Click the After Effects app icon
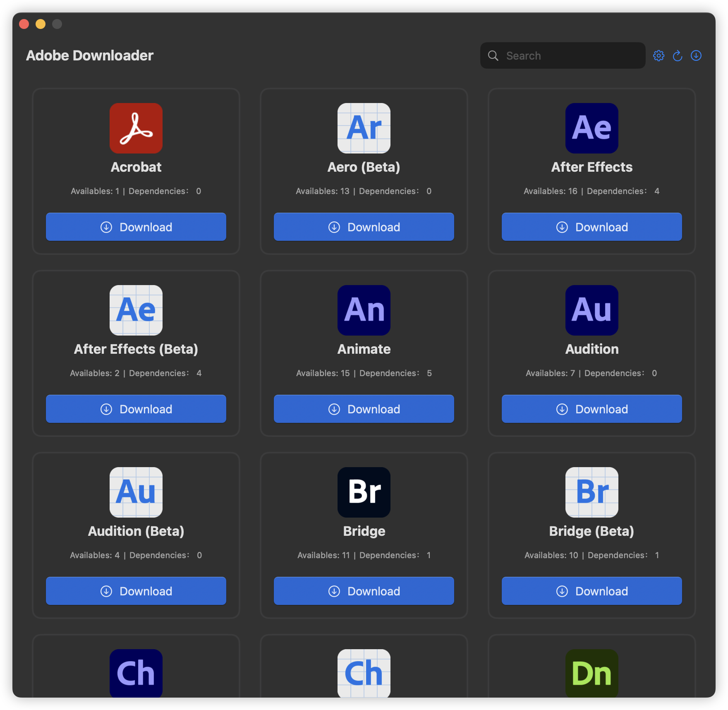Image resolution: width=728 pixels, height=710 pixels. 592,128
